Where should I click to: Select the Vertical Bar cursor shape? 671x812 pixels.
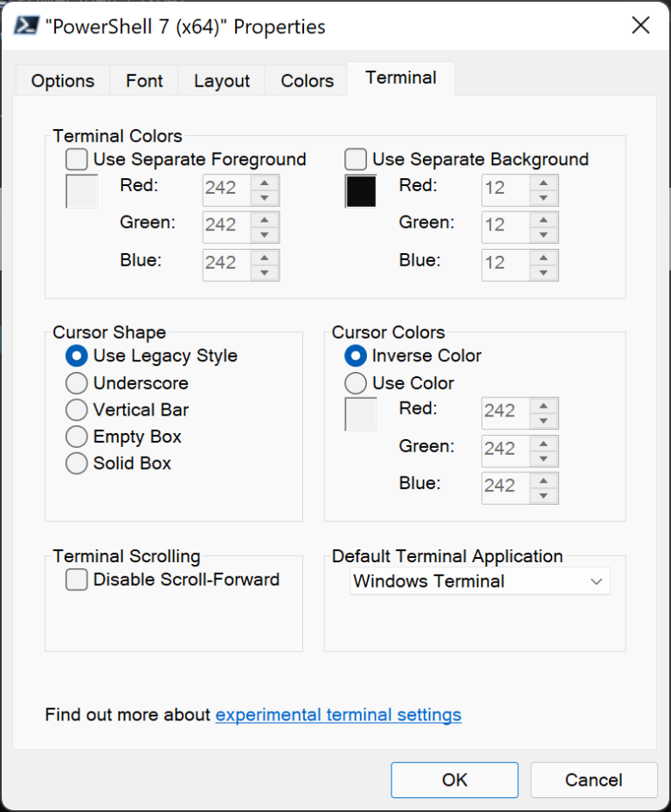pyautogui.click(x=77, y=409)
